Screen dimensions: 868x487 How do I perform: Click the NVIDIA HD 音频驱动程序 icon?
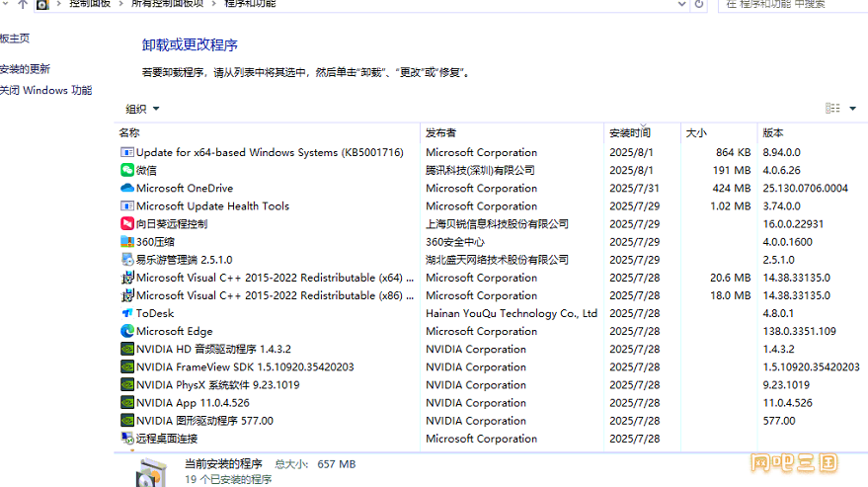tap(127, 349)
